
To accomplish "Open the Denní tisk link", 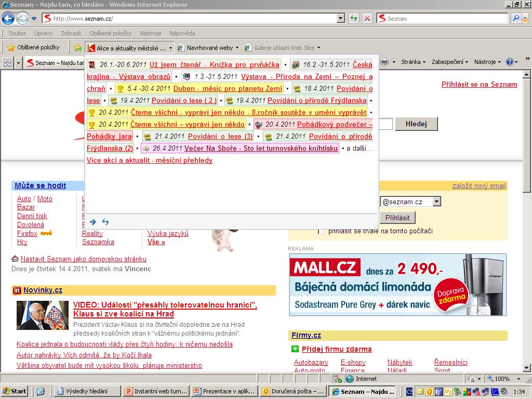I will click(32, 216).
